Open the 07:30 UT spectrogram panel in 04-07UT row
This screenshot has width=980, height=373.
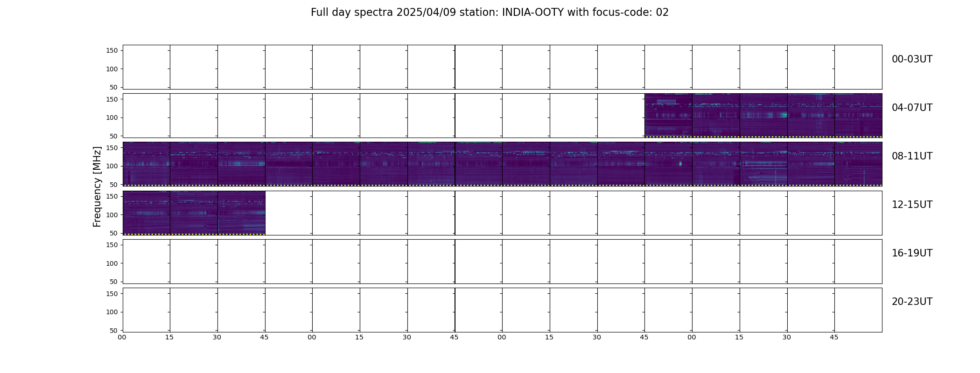click(811, 116)
